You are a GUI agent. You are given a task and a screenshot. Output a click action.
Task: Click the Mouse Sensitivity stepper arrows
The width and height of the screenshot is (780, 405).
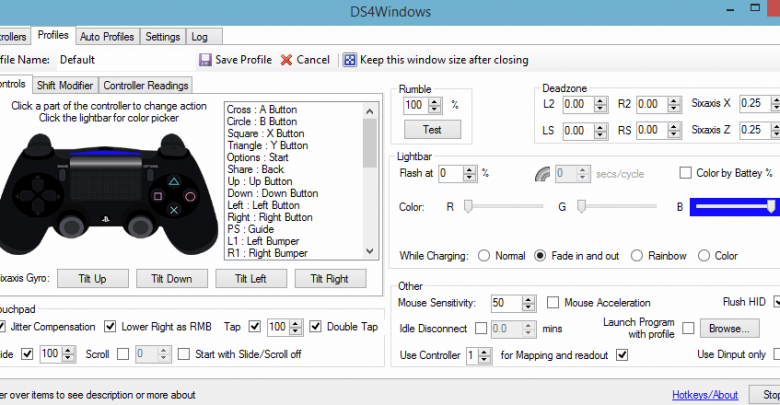point(528,303)
